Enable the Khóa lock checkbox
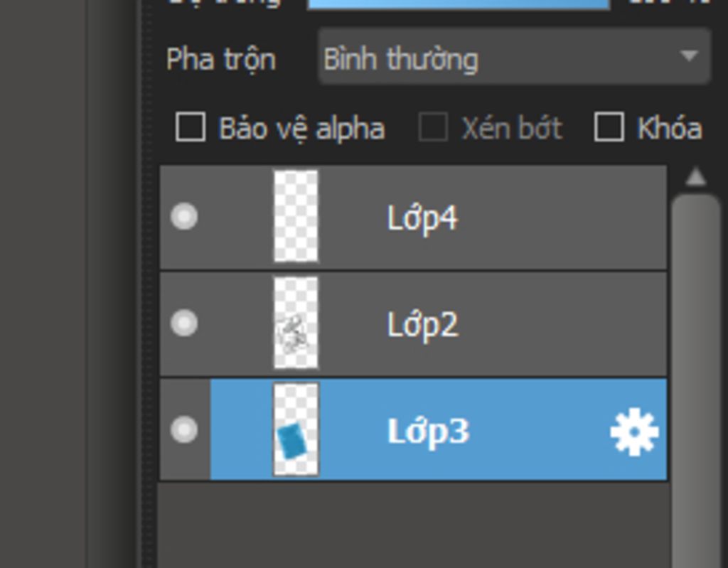728x568 pixels. coord(609,127)
